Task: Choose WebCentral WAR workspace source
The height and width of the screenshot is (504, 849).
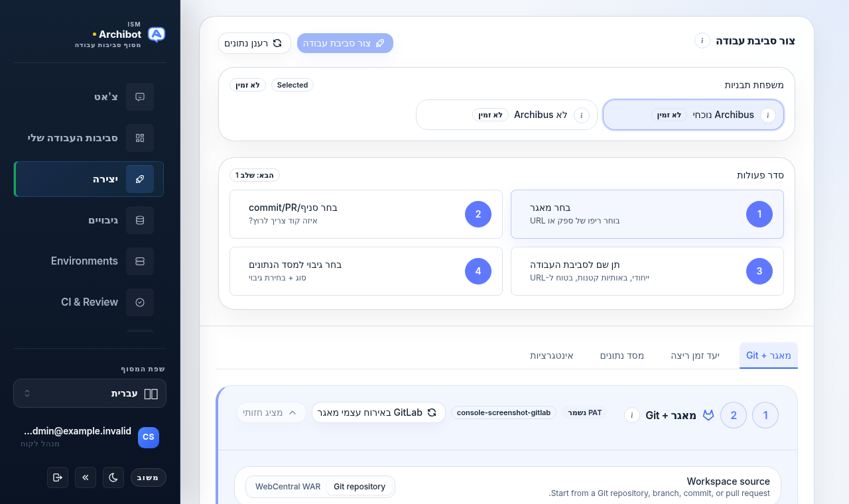Action: tap(288, 487)
